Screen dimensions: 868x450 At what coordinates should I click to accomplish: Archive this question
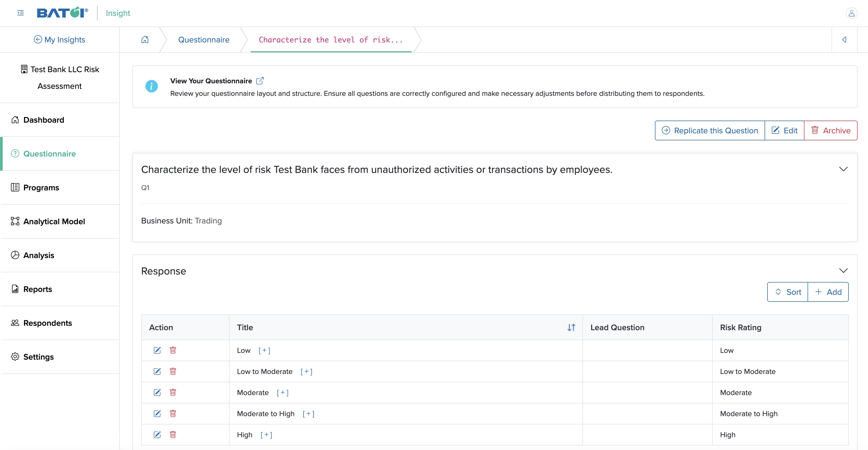(x=830, y=130)
